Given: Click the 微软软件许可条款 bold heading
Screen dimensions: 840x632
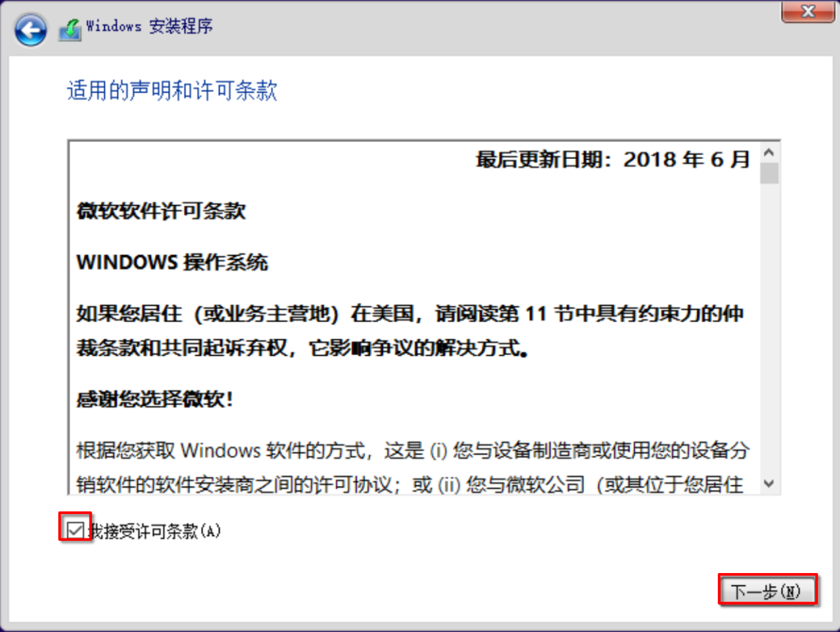Looking at the screenshot, I should coord(161,211).
